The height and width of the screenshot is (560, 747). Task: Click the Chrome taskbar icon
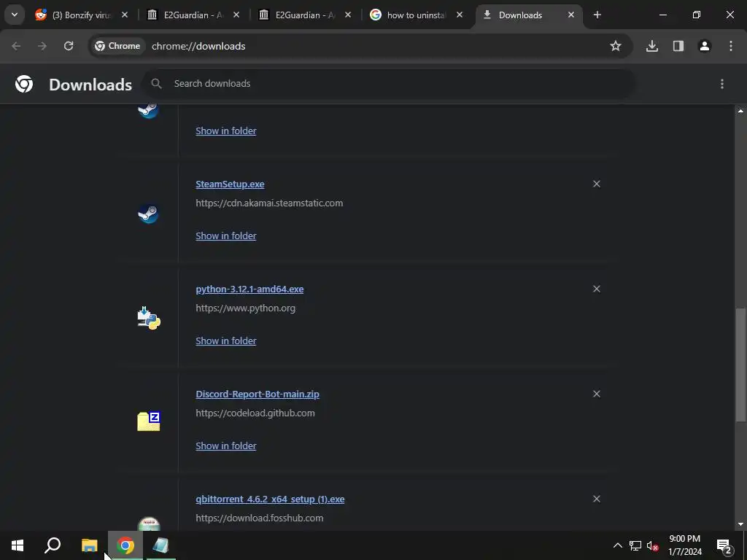[125, 545]
